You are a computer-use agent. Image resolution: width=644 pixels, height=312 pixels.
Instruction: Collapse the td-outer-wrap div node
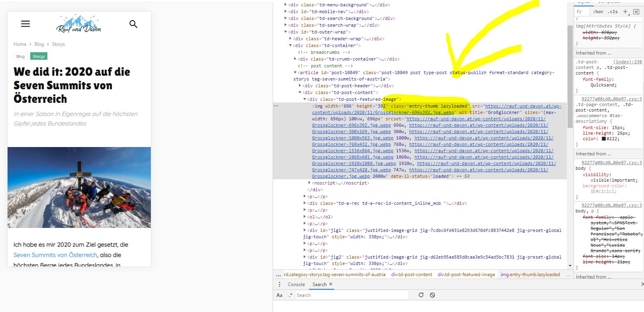(x=286, y=32)
